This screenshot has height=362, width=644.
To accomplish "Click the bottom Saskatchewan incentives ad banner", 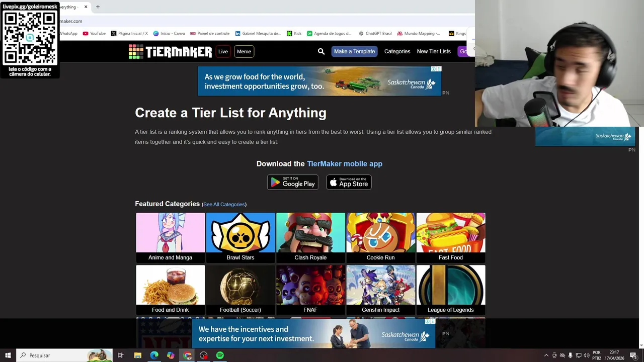I will point(313,333).
